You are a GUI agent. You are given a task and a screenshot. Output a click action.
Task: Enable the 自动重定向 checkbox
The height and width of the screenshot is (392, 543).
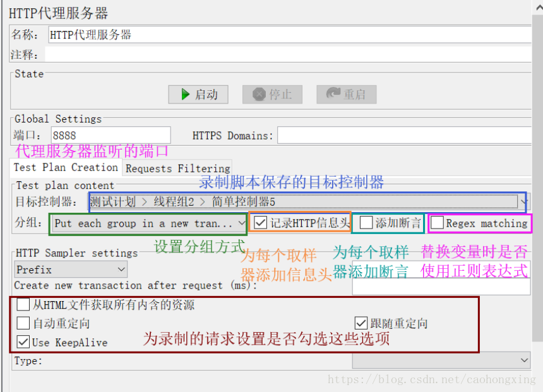[x=23, y=323]
